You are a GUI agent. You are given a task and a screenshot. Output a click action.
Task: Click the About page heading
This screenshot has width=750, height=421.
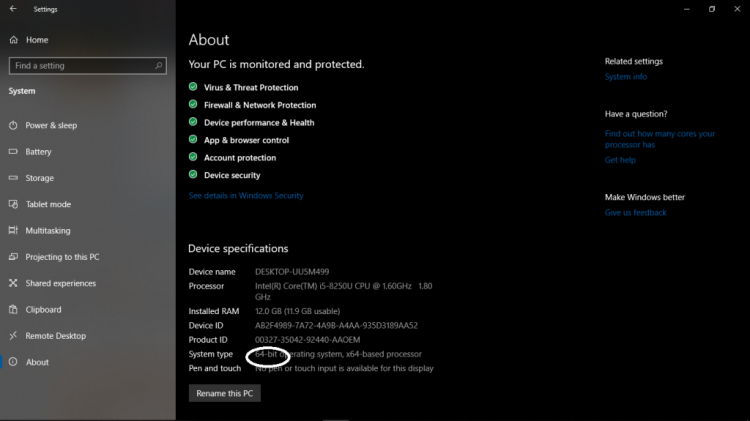tap(209, 40)
